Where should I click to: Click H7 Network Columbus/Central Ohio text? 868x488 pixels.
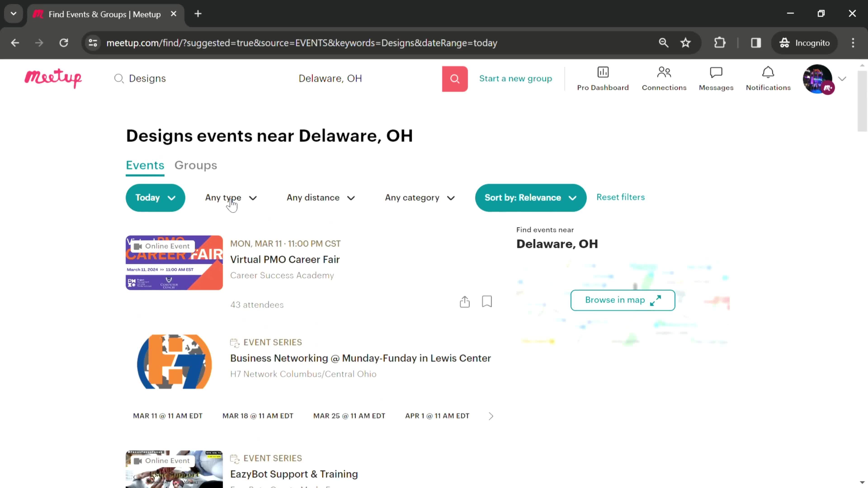click(x=303, y=374)
